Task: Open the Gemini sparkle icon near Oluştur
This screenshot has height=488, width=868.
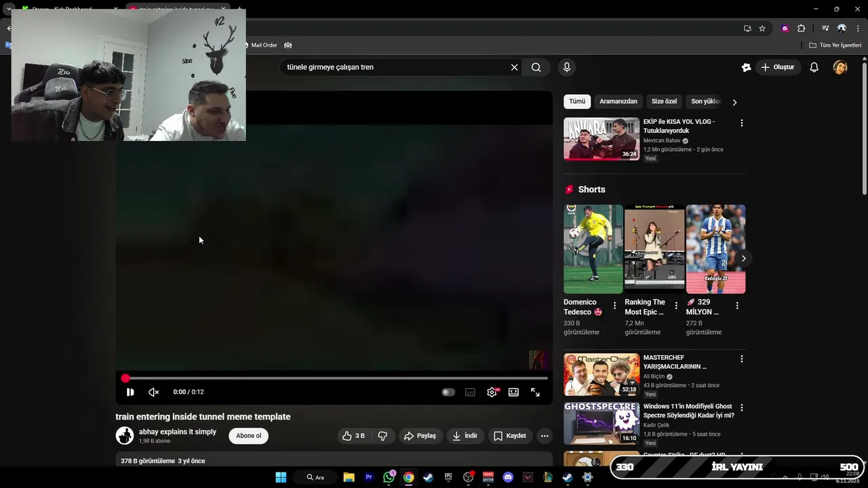Action: [746, 67]
